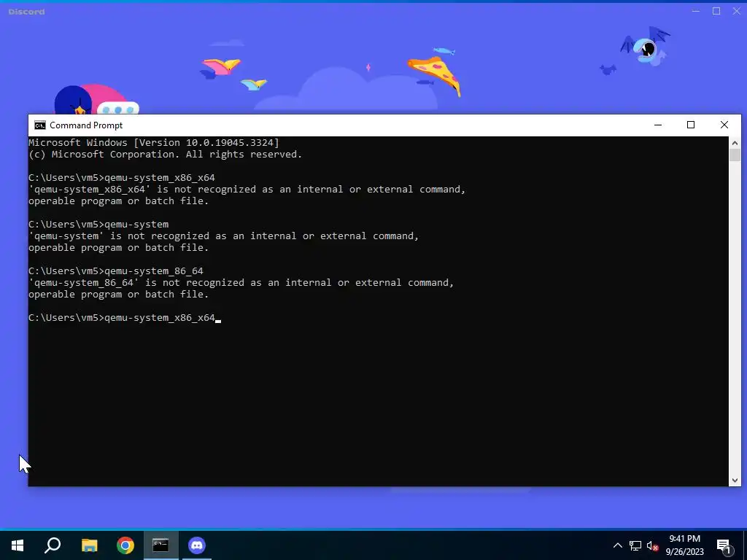Select Command Prompt taskbar button
Image resolution: width=747 pixels, height=560 pixels.
[x=161, y=545]
